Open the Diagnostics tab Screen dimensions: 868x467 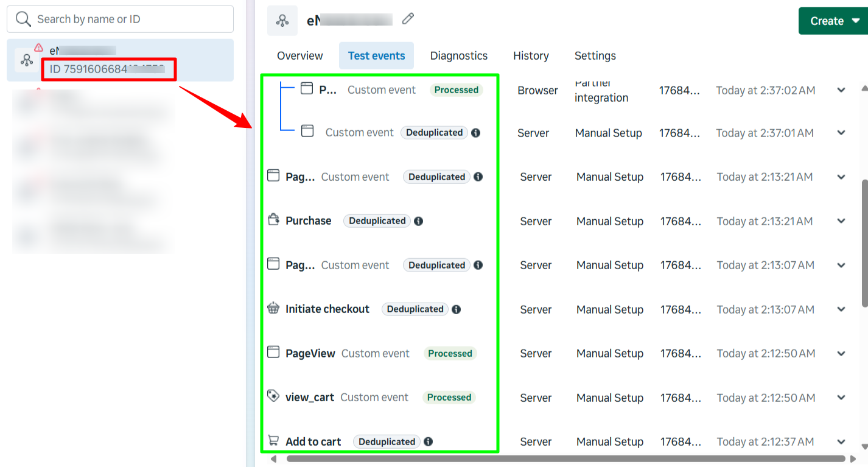pyautogui.click(x=459, y=55)
